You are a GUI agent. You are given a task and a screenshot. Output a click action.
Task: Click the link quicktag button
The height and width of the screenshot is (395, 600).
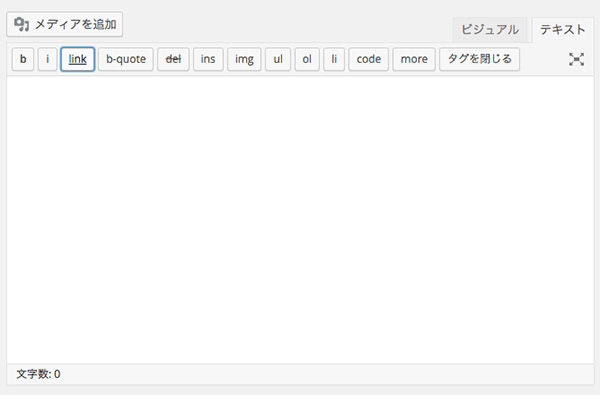click(77, 59)
